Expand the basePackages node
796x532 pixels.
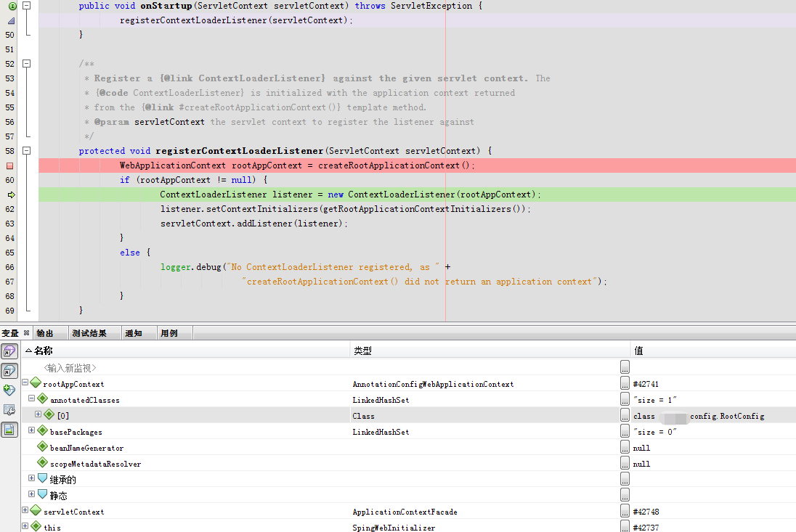31,430
